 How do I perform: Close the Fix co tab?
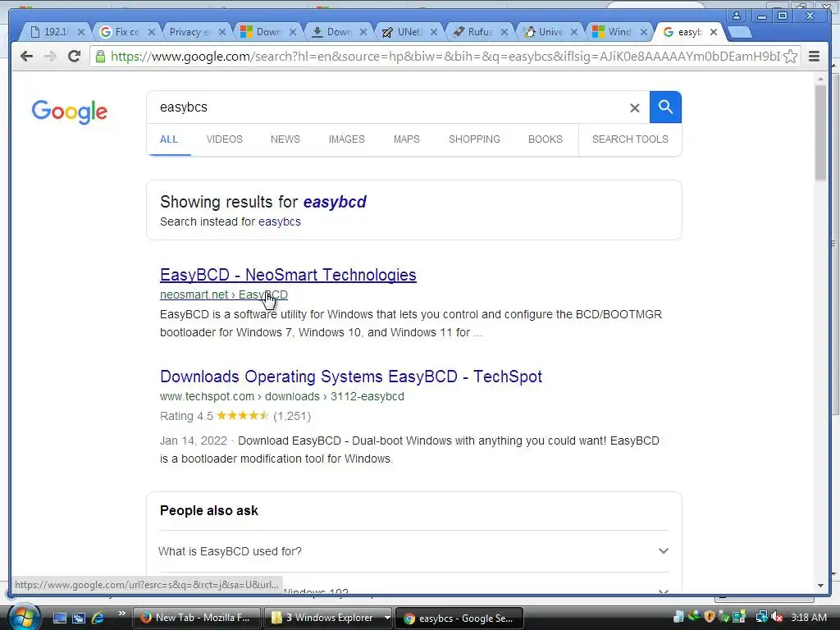pos(152,32)
